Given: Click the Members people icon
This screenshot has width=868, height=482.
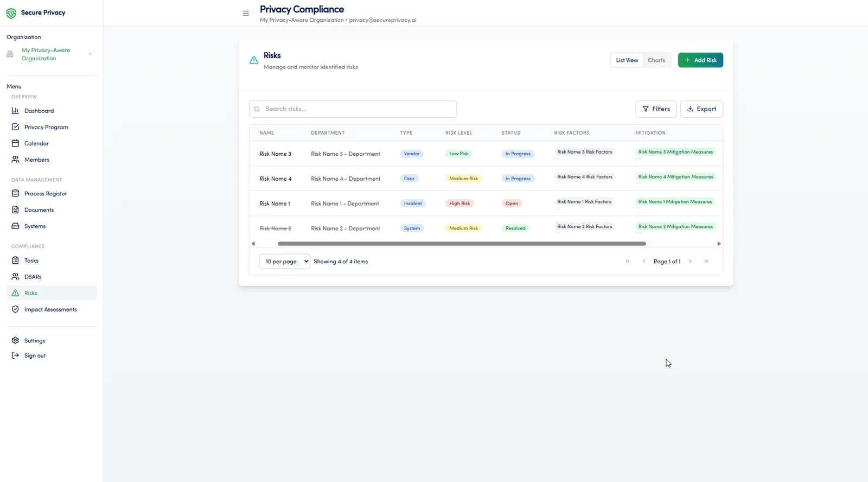Looking at the screenshot, I should (15, 160).
